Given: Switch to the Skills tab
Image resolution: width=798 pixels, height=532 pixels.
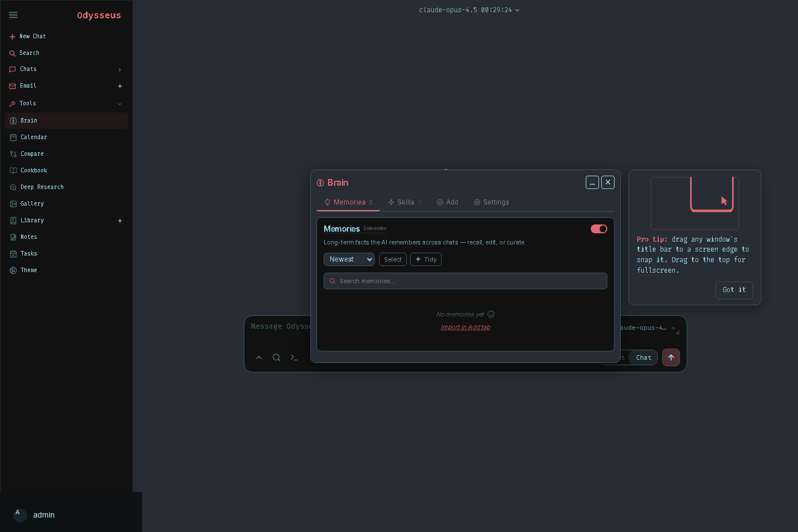Looking at the screenshot, I should (405, 202).
